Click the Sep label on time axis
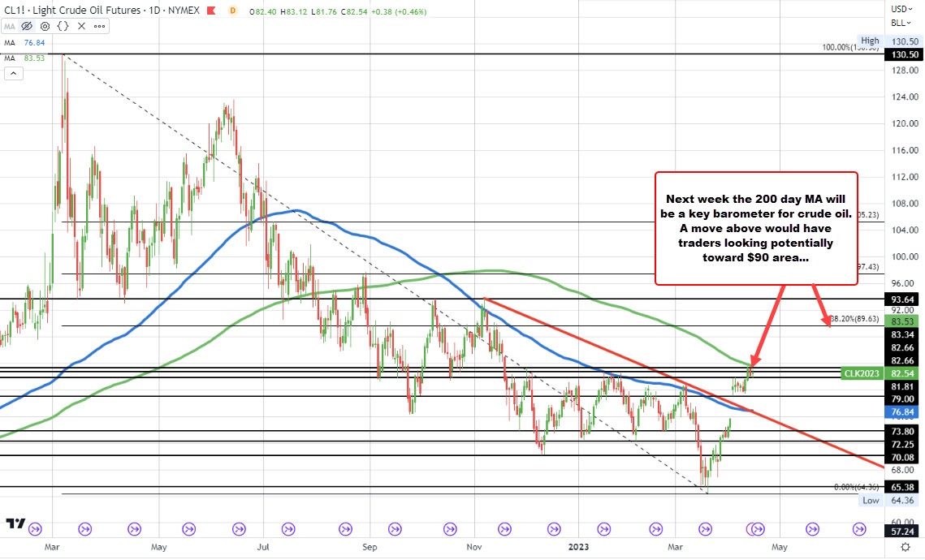The image size is (925, 560). coord(370,547)
